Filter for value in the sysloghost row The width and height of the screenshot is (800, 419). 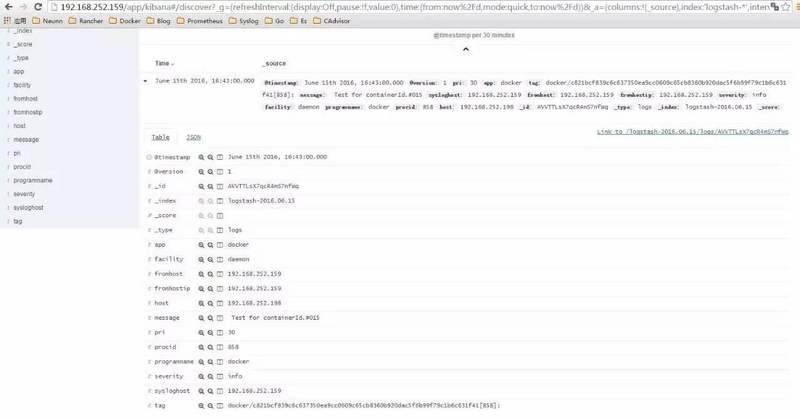tap(201, 391)
